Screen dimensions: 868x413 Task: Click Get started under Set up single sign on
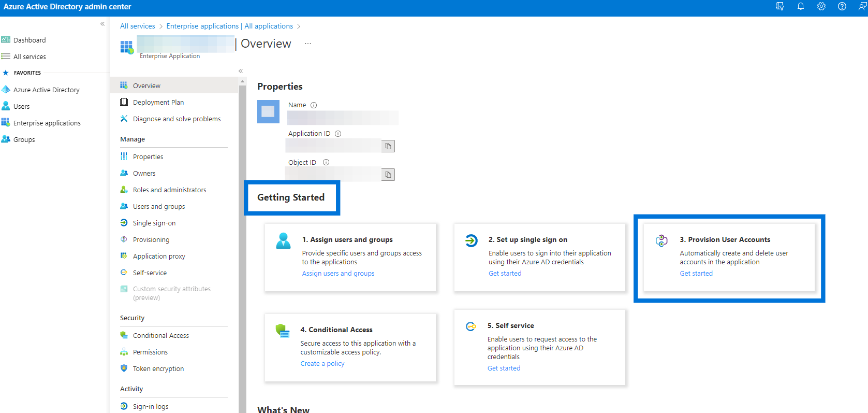click(505, 274)
